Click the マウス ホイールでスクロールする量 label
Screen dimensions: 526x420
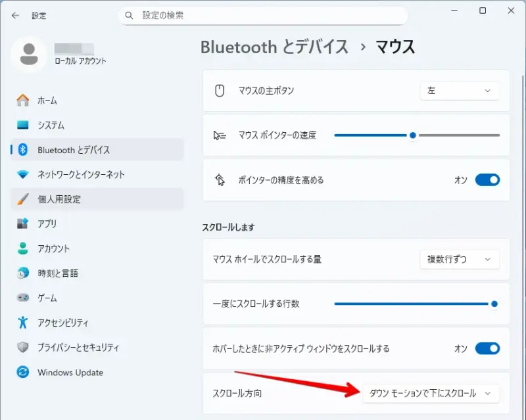coord(267,260)
